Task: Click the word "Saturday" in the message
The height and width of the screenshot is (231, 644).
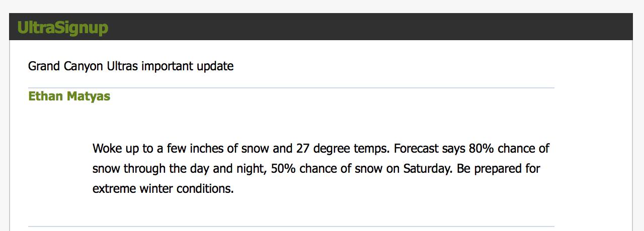Action: (428, 168)
